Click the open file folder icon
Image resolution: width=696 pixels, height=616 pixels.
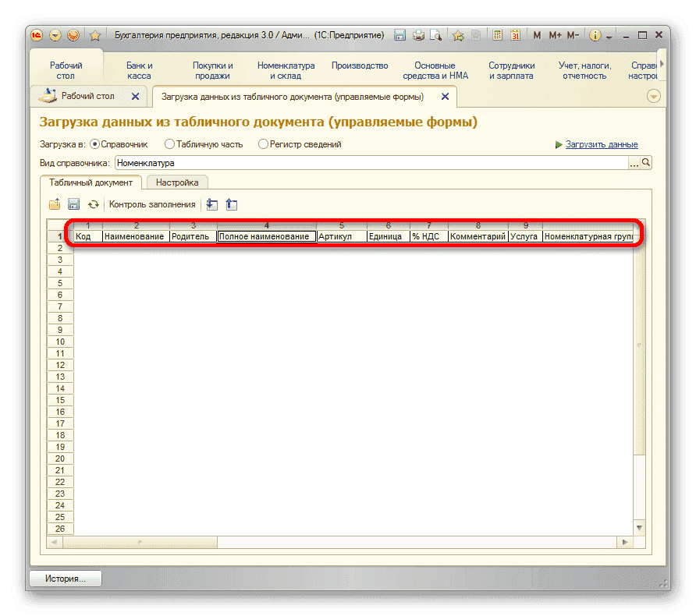pyautogui.click(x=55, y=204)
